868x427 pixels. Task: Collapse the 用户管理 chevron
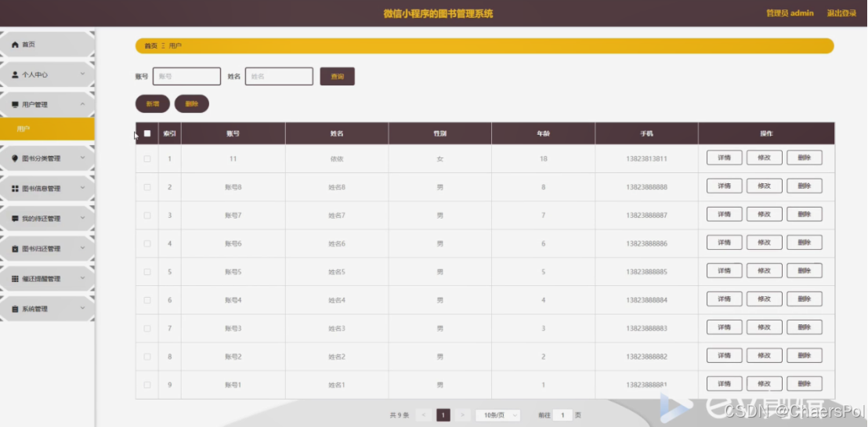(x=82, y=104)
